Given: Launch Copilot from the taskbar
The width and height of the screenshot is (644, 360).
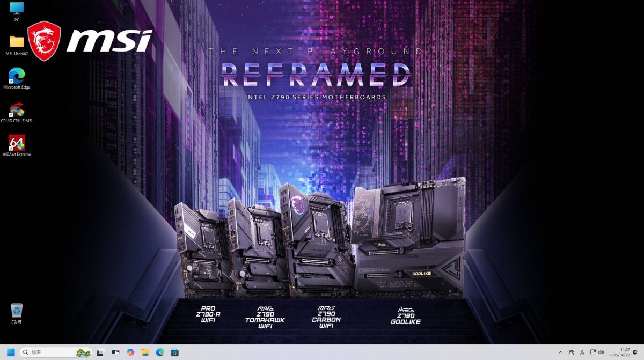Looking at the screenshot, I should 130,352.
